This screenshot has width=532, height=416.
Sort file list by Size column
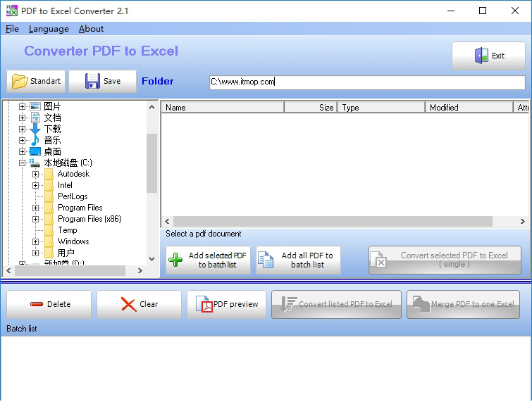311,108
